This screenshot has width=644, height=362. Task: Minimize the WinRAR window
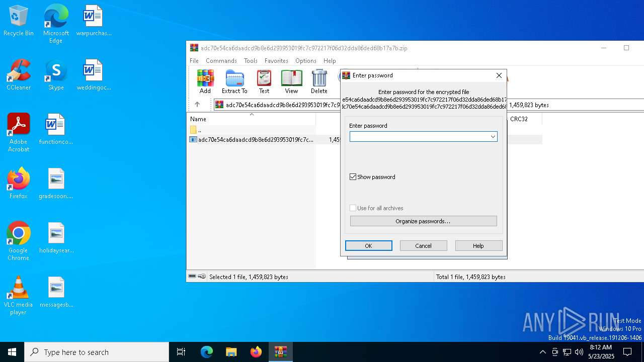pos(604,48)
